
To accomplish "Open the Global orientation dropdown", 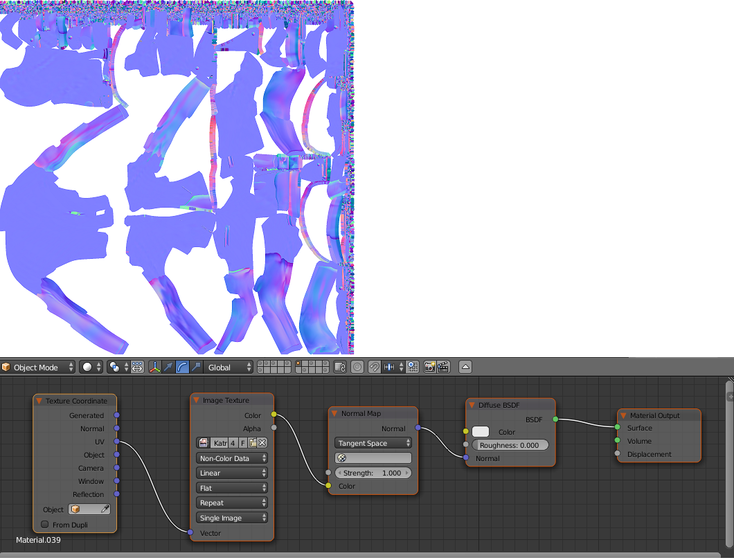I will tap(229, 368).
